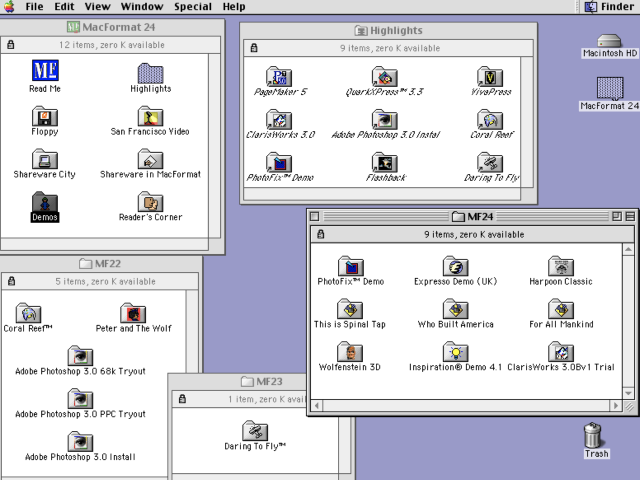
Task: Open the Finder application menu
Action: 609,7
